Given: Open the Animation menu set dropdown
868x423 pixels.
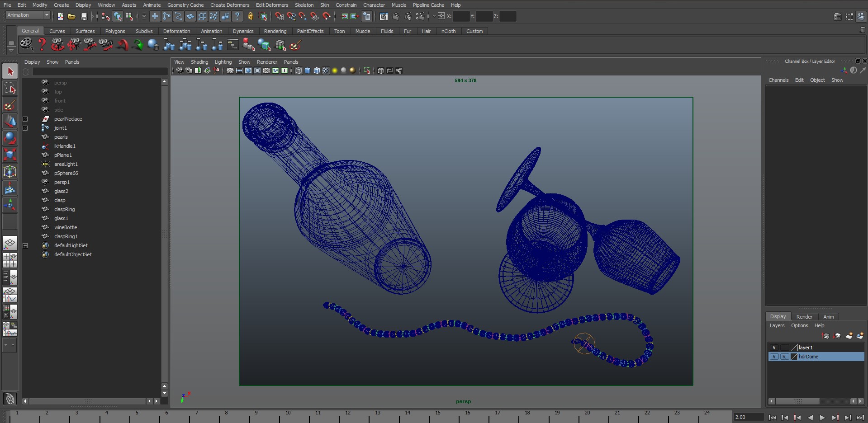Looking at the screenshot, I should [28, 15].
